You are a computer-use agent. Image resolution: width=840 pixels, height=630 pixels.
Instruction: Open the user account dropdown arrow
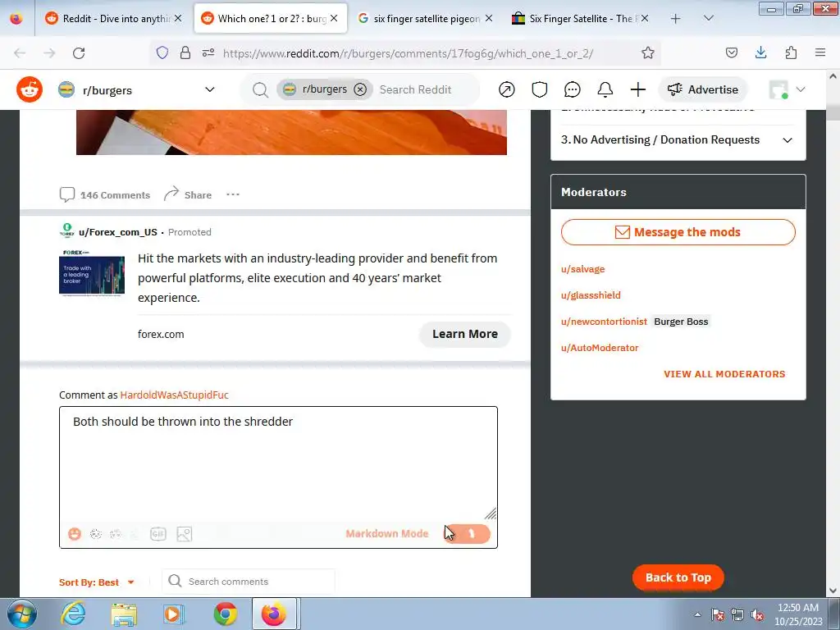(801, 89)
